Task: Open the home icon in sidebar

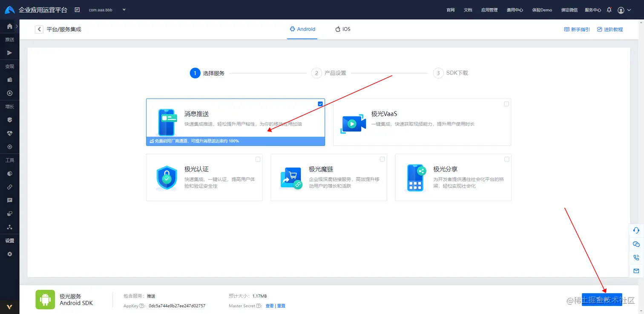Action: tap(9, 26)
